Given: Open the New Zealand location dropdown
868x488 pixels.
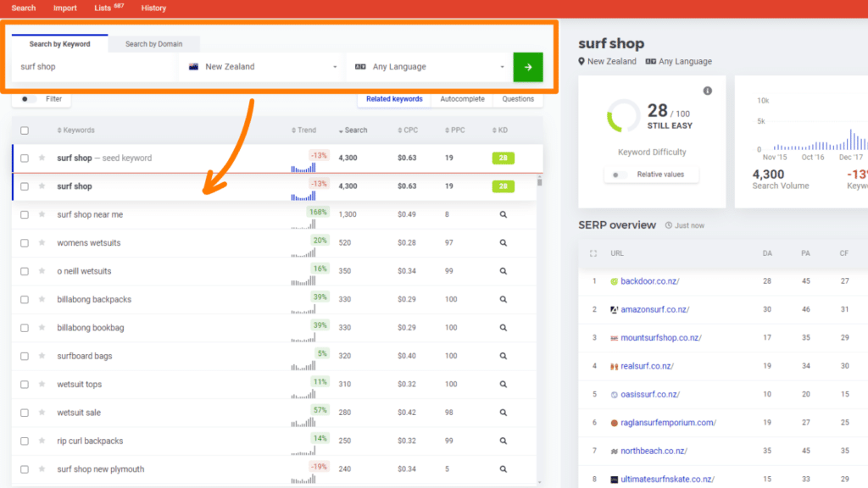Looking at the screenshot, I should click(263, 67).
